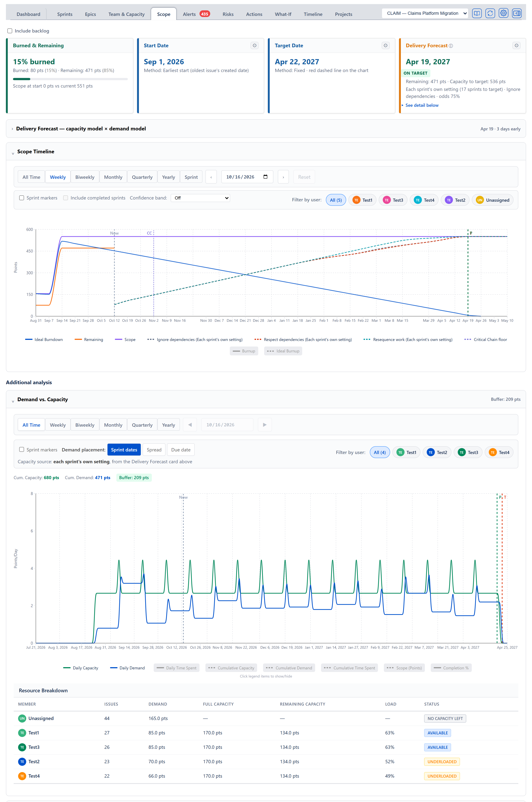
Task: Open the Team & Capacity tab
Action: pyautogui.click(x=127, y=14)
